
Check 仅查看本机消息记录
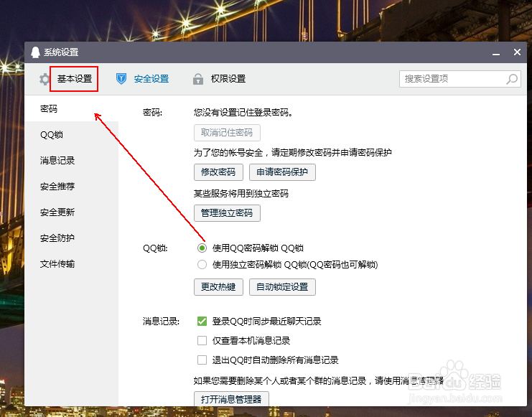[202, 340]
